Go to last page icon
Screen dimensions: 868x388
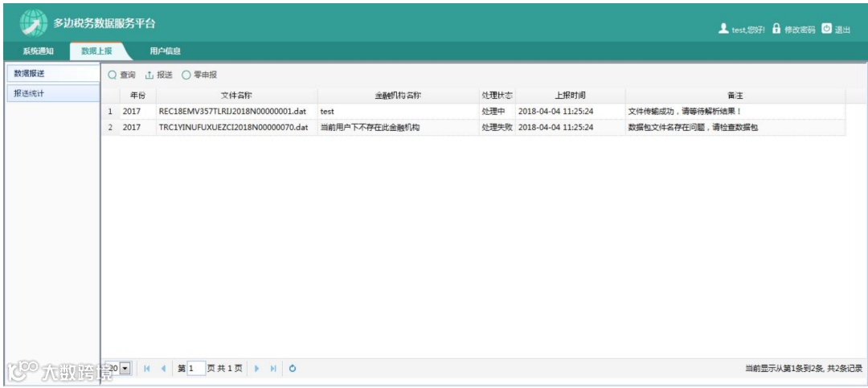[x=273, y=368]
